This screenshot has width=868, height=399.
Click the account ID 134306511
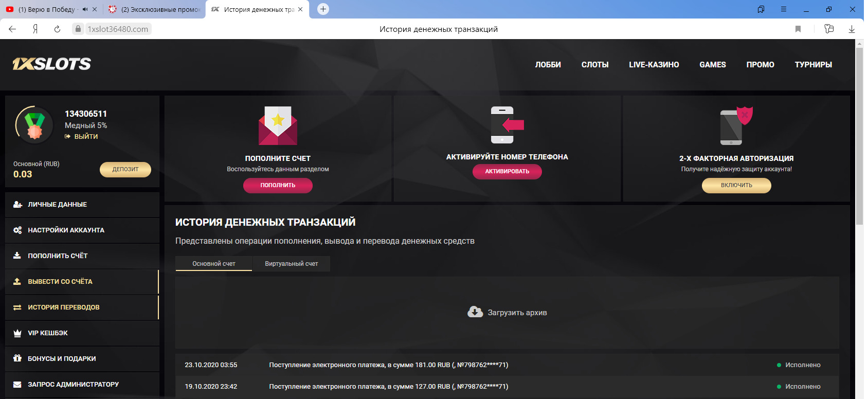(86, 114)
